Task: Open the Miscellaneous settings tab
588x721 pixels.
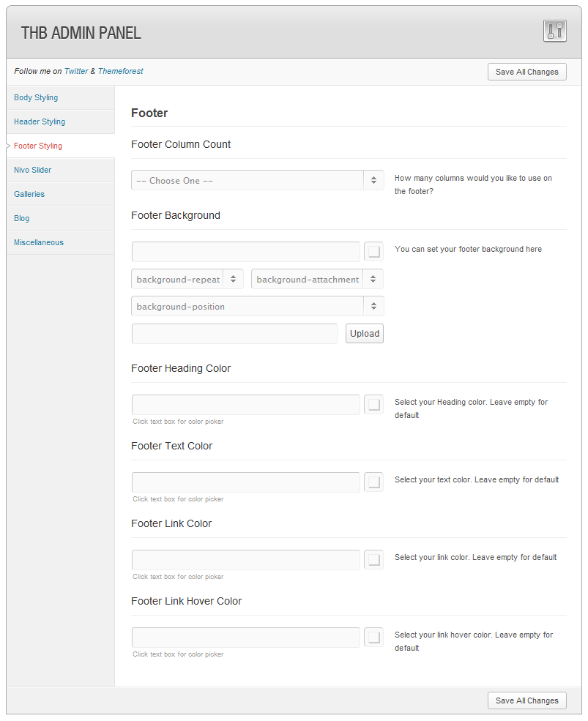Action: pos(39,242)
